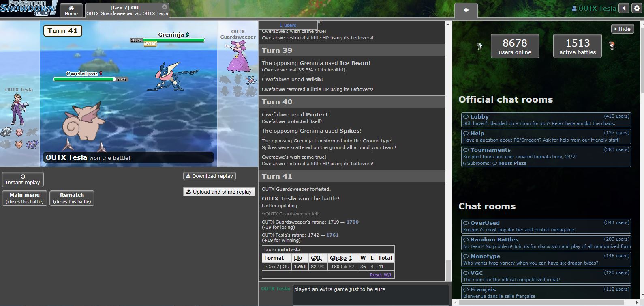644x306 pixels.
Task: Click Chansey icon in your team
Action: (19, 132)
